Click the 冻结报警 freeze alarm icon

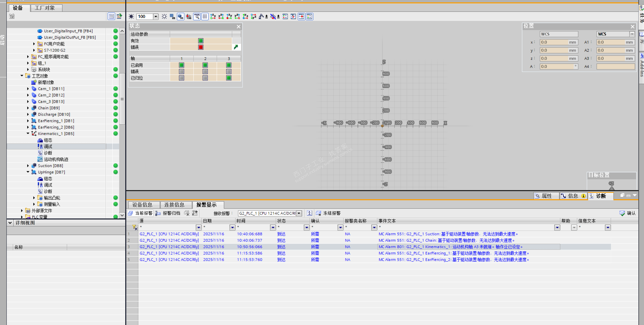318,213
